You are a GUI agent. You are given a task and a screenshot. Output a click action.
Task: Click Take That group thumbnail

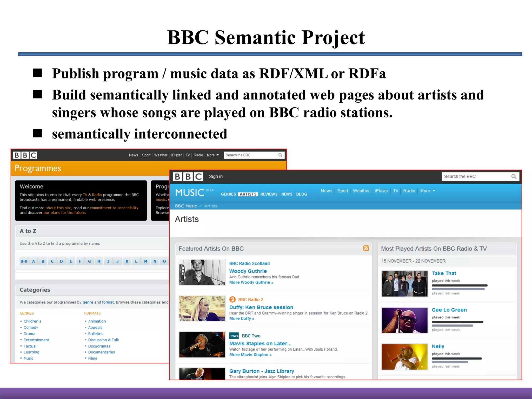404,284
